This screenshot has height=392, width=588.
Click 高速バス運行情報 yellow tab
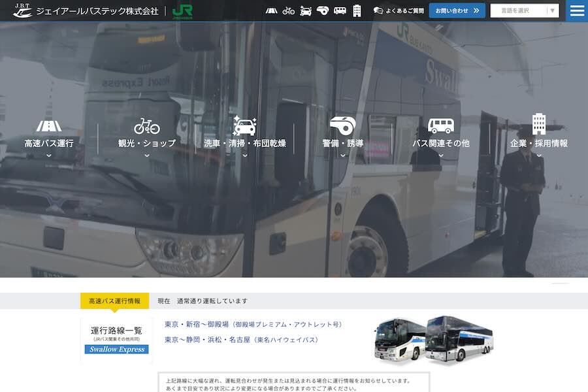(x=115, y=301)
